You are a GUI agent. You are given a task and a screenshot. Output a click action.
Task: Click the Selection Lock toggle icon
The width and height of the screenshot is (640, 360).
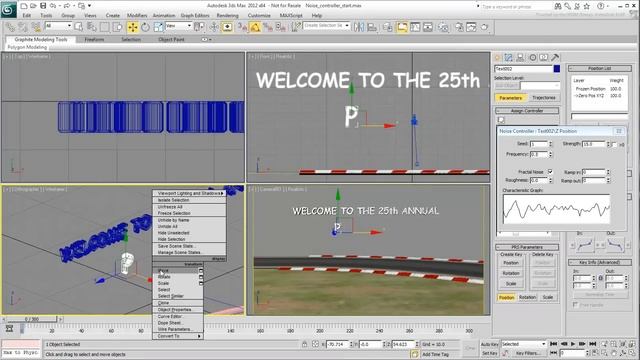(304, 344)
